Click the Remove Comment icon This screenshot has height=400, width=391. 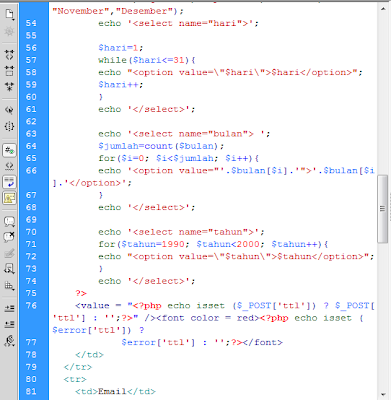pyautogui.click(x=9, y=237)
